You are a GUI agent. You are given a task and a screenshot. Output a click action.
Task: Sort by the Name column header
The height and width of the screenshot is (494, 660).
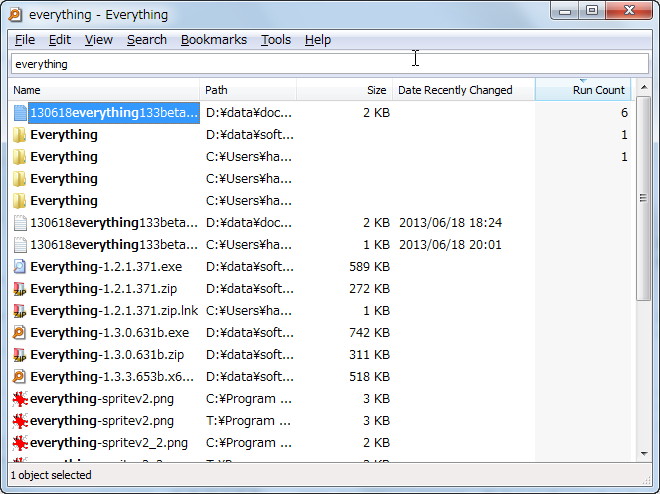[104, 90]
